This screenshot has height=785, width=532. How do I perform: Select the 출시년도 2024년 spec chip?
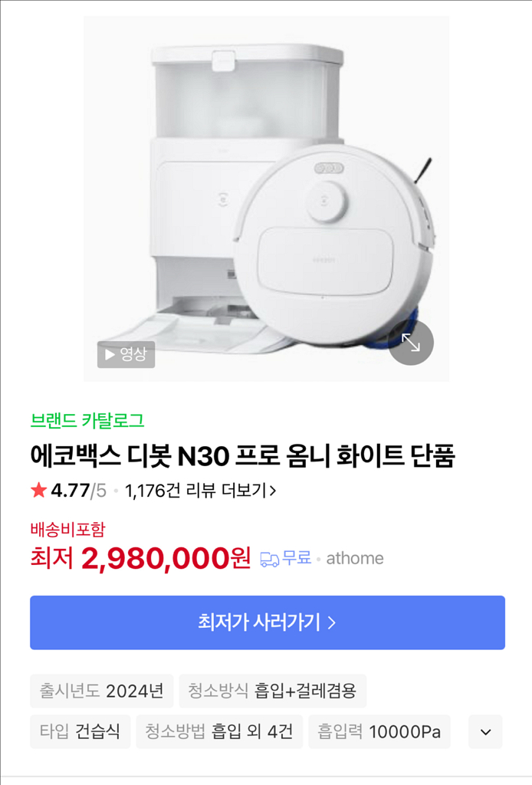pos(100,690)
